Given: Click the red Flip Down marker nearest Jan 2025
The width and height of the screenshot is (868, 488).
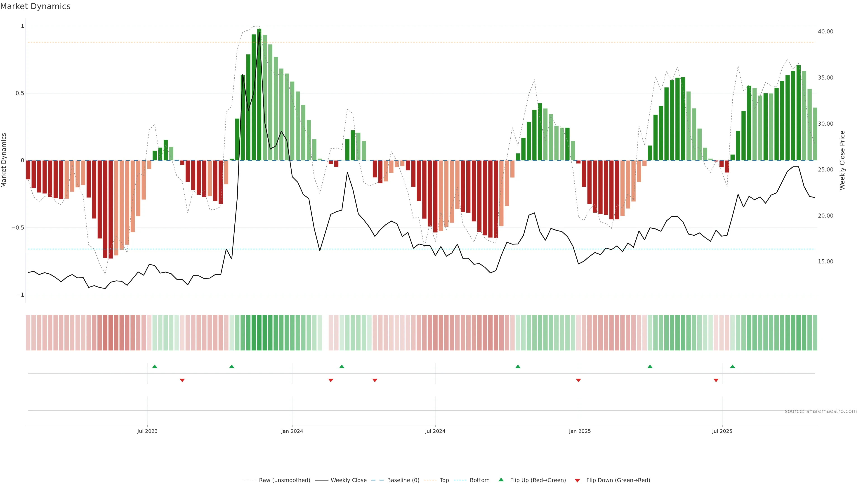Looking at the screenshot, I should (578, 380).
